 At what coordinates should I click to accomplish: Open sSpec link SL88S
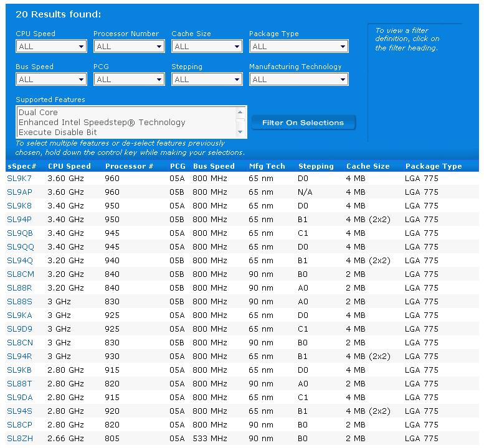[19, 302]
